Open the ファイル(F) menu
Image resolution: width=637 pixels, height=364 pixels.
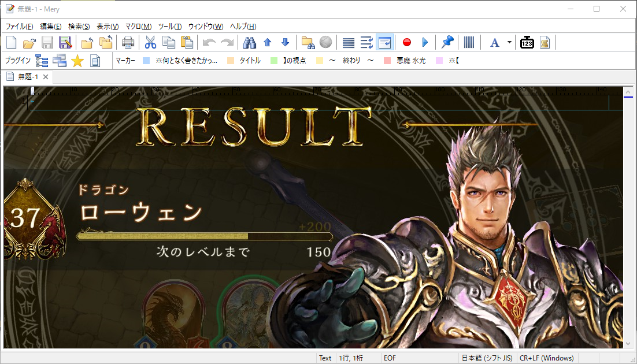tap(19, 27)
